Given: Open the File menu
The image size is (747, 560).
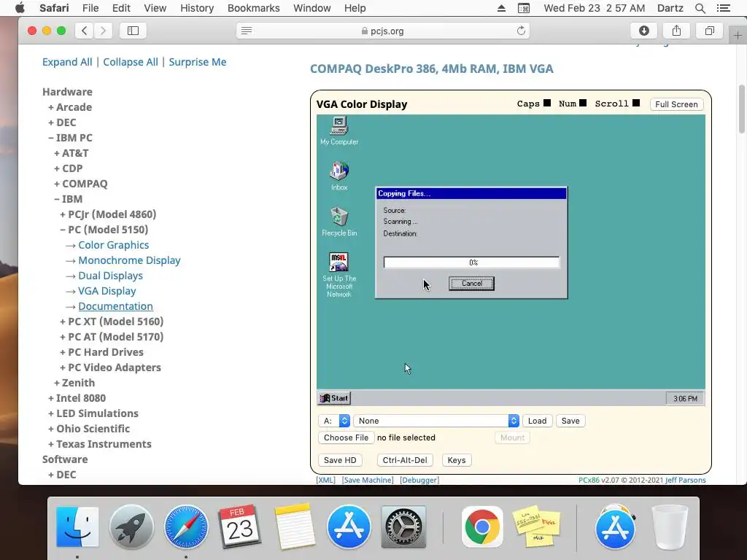Looking at the screenshot, I should [x=90, y=8].
